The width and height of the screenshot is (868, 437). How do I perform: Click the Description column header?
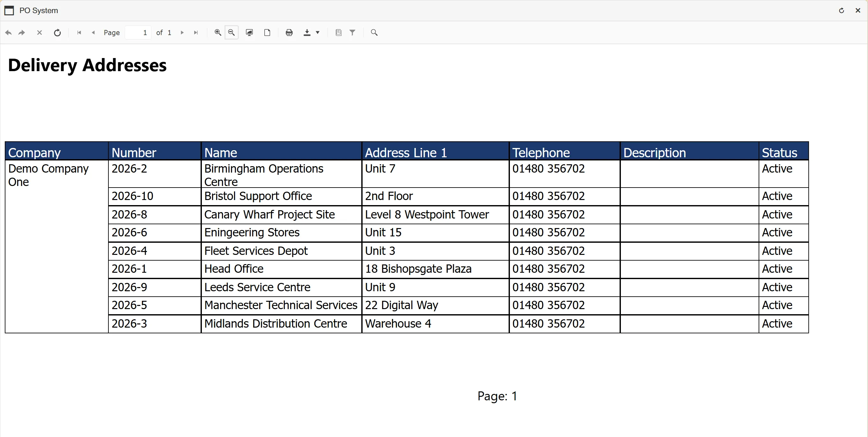(689, 151)
